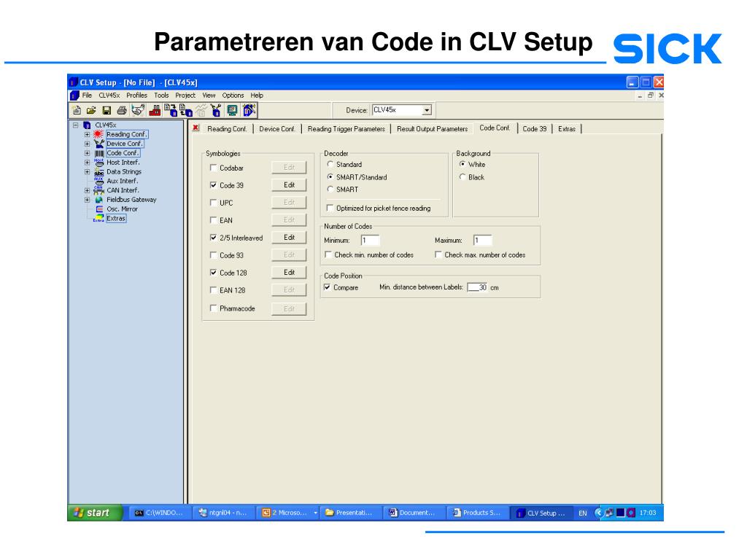Click the device wizard wand icon
The image size is (747, 560).
[x=249, y=111]
